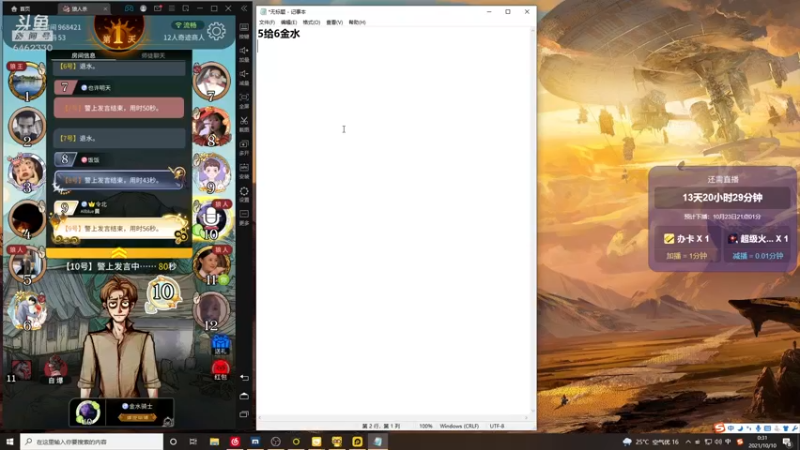The height and width of the screenshot is (450, 800).
Task: Select player 6 avatar
Action: point(27,311)
